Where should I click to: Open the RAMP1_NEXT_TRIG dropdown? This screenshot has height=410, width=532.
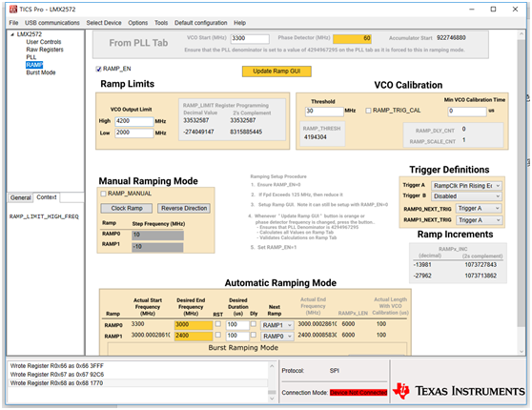click(479, 220)
